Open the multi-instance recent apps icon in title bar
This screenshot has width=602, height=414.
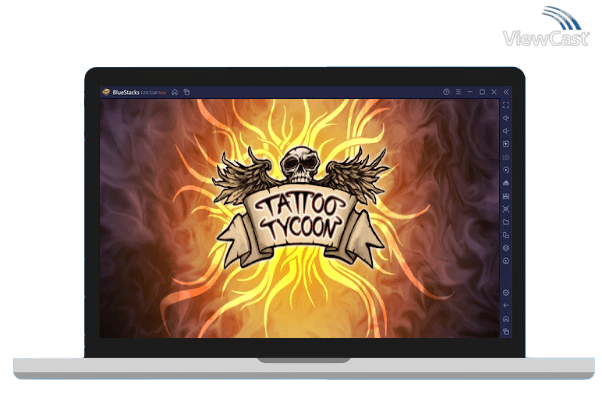[x=187, y=92]
